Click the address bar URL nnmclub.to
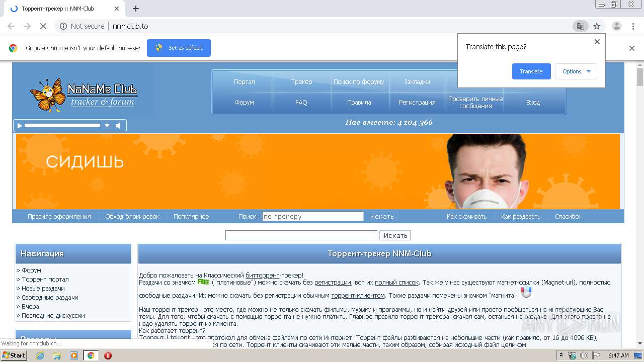The width and height of the screenshot is (644, 362). coord(130,26)
